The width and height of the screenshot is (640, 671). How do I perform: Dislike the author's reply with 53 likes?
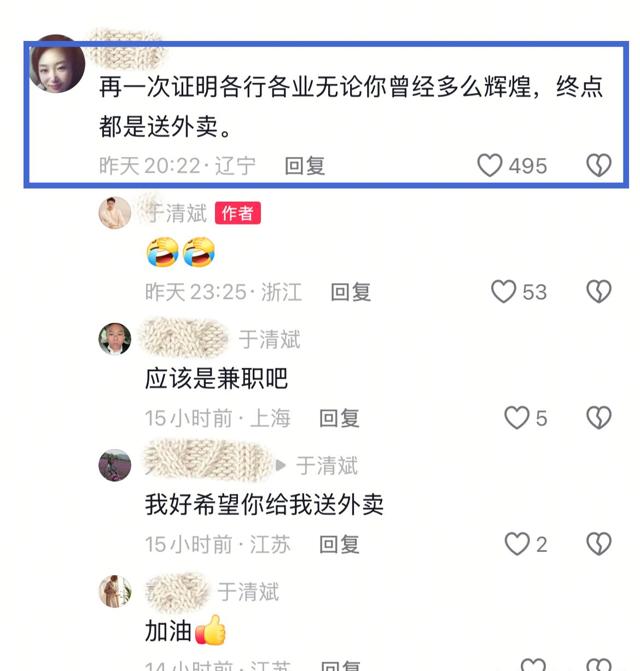599,291
